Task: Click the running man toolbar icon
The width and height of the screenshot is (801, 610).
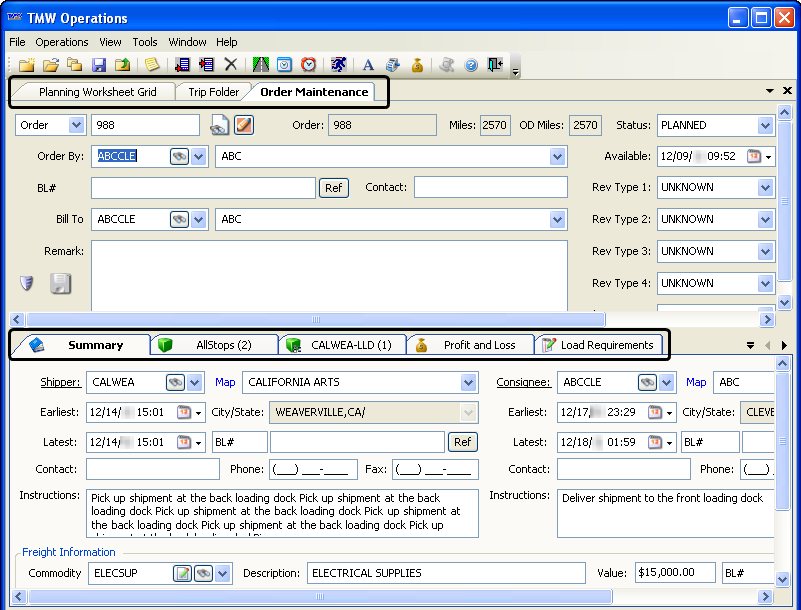Action: click(339, 65)
